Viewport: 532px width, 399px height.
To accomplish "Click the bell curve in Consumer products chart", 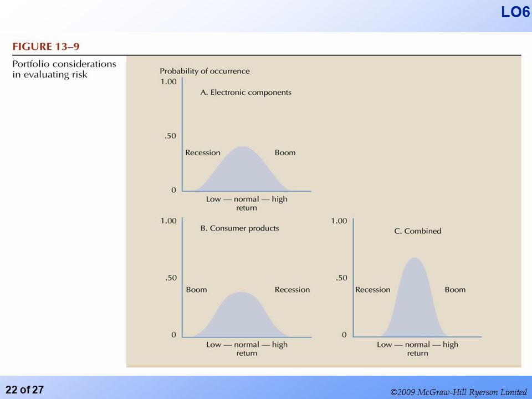I will [x=241, y=317].
